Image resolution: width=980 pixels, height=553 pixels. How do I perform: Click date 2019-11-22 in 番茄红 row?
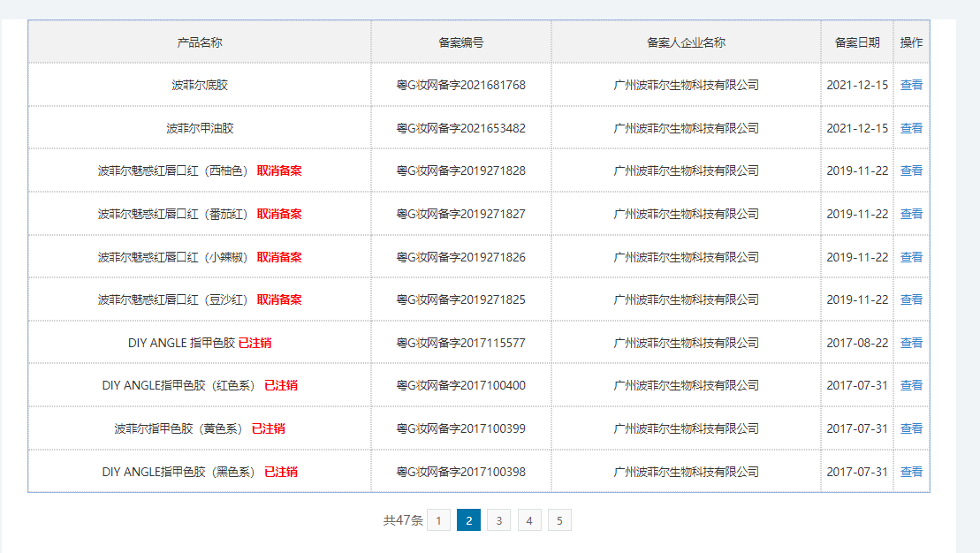pos(857,214)
